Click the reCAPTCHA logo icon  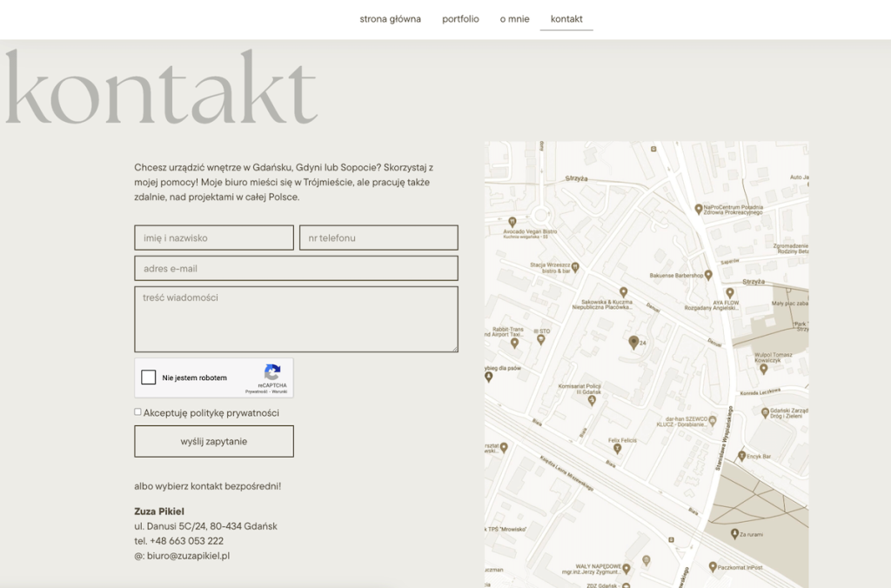click(272, 371)
